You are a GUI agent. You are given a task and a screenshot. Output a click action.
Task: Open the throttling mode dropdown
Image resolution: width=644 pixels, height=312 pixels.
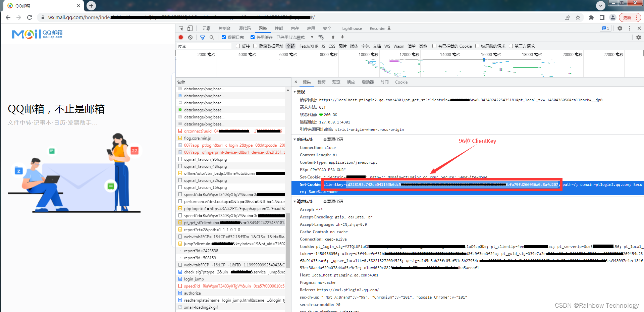pos(295,37)
